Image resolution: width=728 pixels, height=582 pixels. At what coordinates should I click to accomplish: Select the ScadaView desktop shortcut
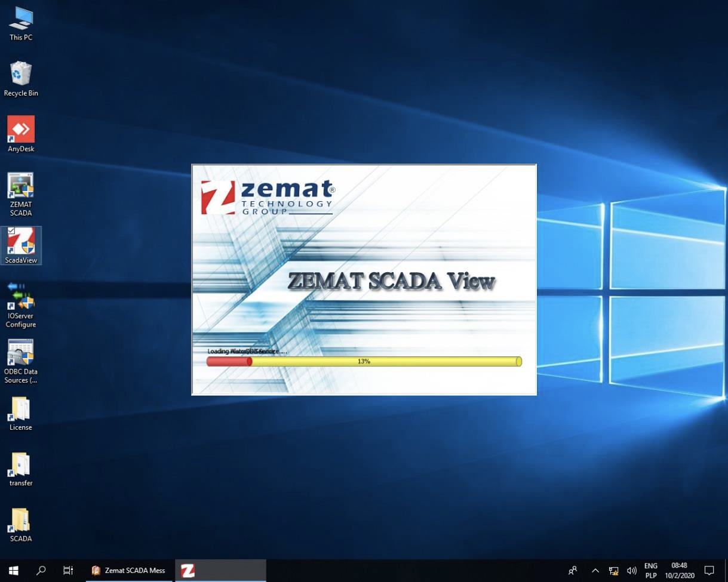click(21, 245)
